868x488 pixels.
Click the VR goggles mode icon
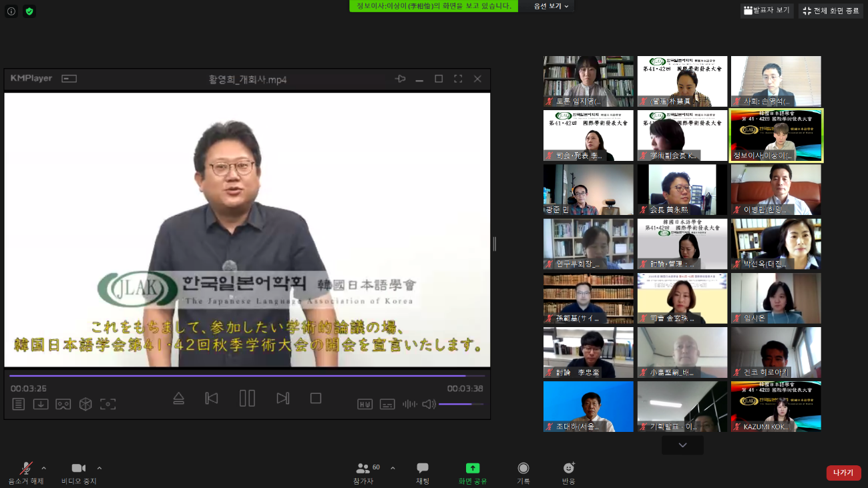coord(63,404)
